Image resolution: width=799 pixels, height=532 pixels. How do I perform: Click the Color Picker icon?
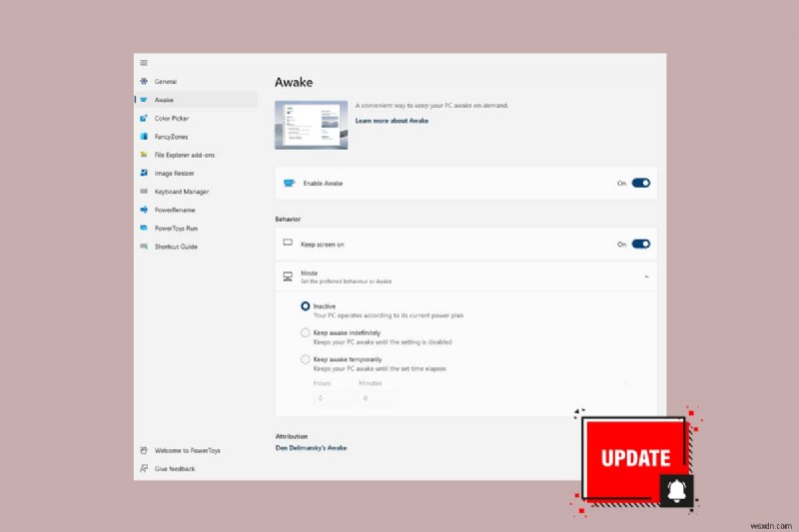point(144,118)
